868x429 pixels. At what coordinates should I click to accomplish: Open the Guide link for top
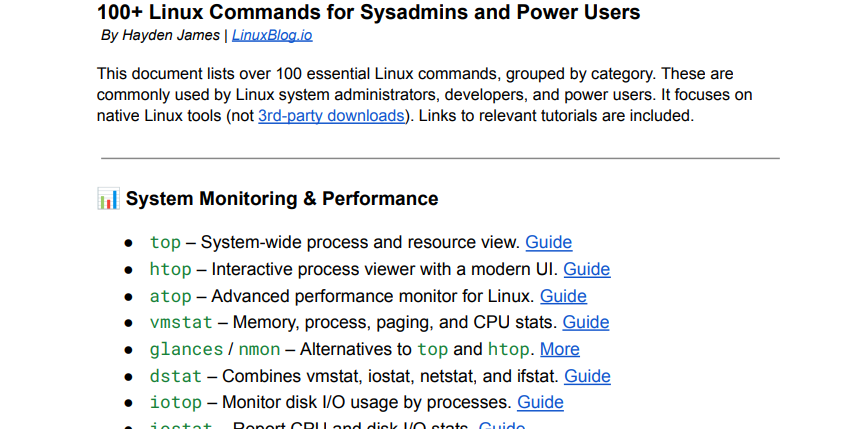coord(548,242)
